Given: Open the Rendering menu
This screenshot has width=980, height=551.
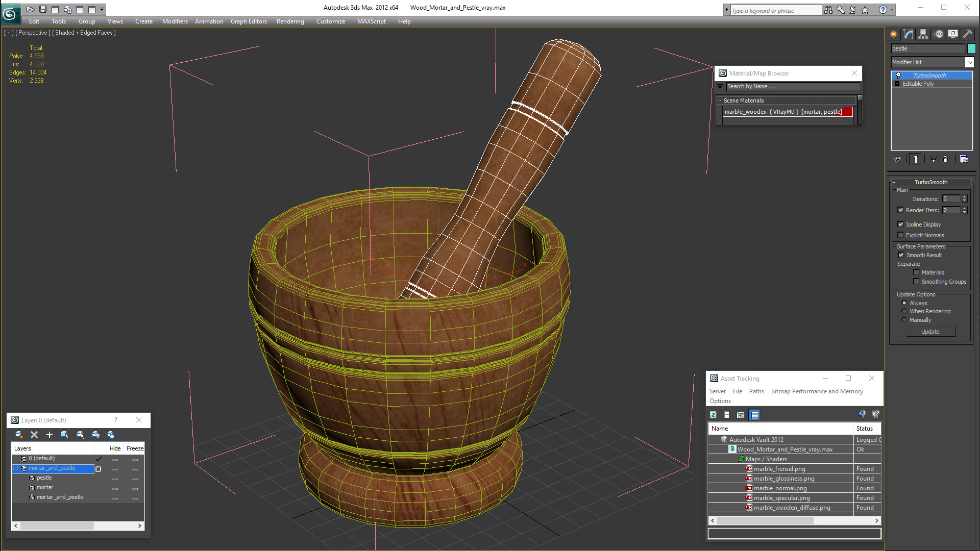Looking at the screenshot, I should click(x=290, y=21).
